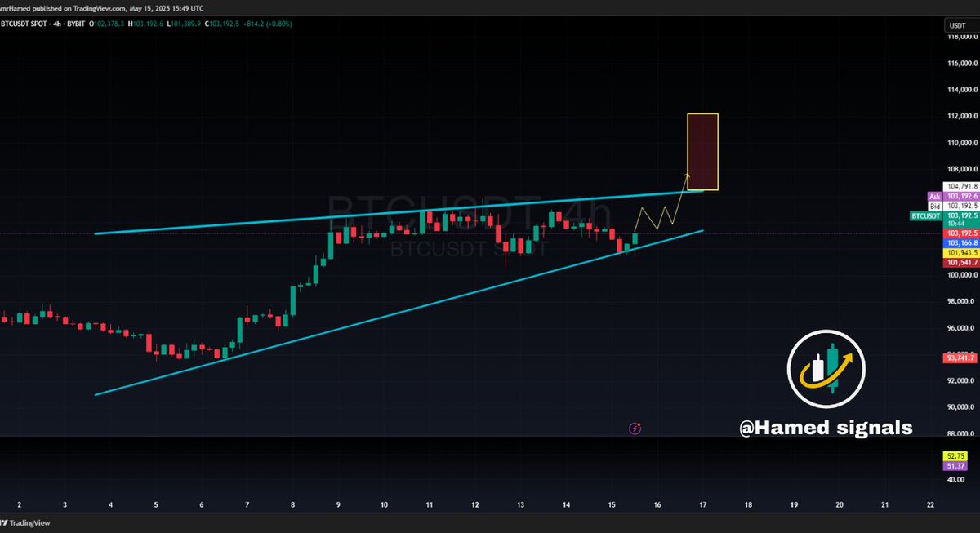Click date 9 on the time axis
Viewport: 980px width, 533px height.
coord(338,505)
